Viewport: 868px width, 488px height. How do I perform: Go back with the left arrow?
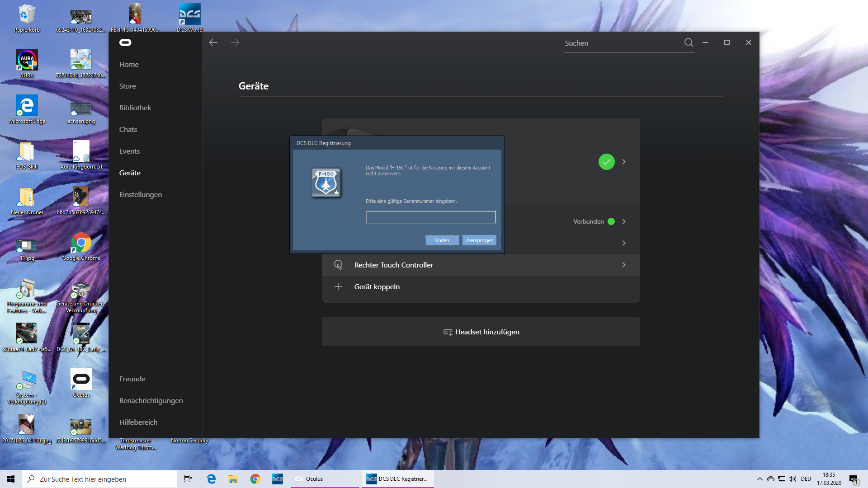(x=213, y=42)
